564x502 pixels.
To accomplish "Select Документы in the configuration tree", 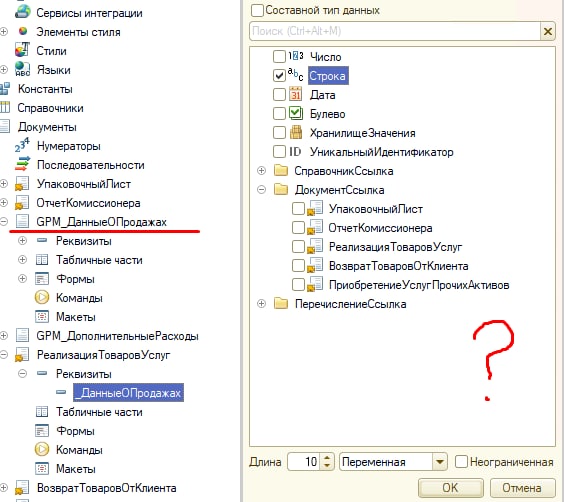I will tap(47, 127).
